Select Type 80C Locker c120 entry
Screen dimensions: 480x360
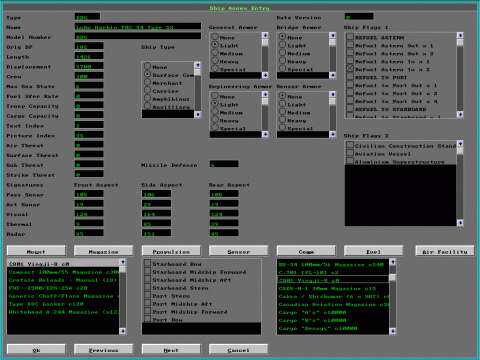click(x=63, y=304)
